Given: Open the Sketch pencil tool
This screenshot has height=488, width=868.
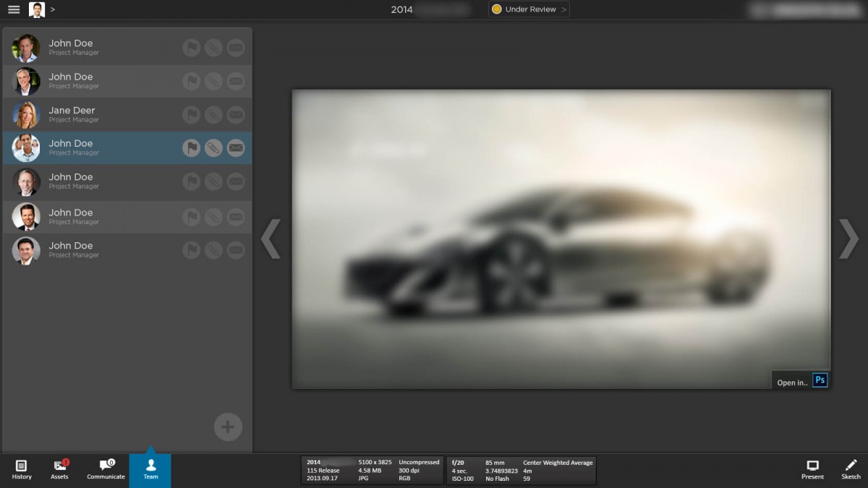Looking at the screenshot, I should 851,468.
